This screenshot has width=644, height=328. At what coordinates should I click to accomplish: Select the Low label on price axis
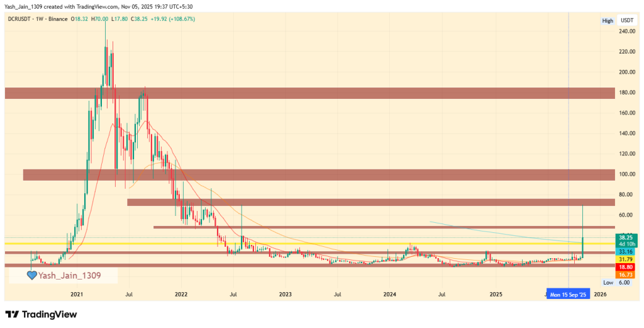point(608,283)
